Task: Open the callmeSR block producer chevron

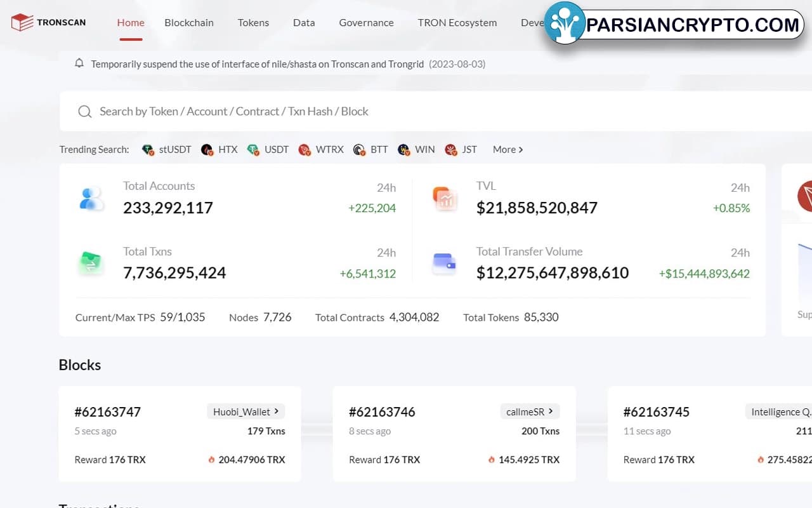Action: (550, 411)
